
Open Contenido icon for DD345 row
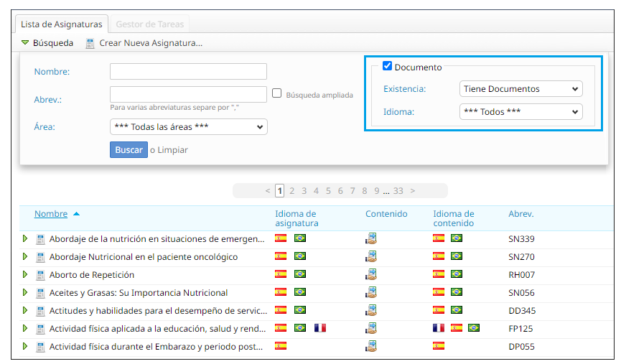(371, 310)
